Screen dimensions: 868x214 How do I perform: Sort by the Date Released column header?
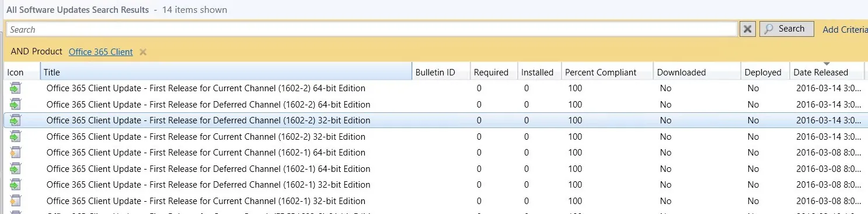[x=827, y=72]
